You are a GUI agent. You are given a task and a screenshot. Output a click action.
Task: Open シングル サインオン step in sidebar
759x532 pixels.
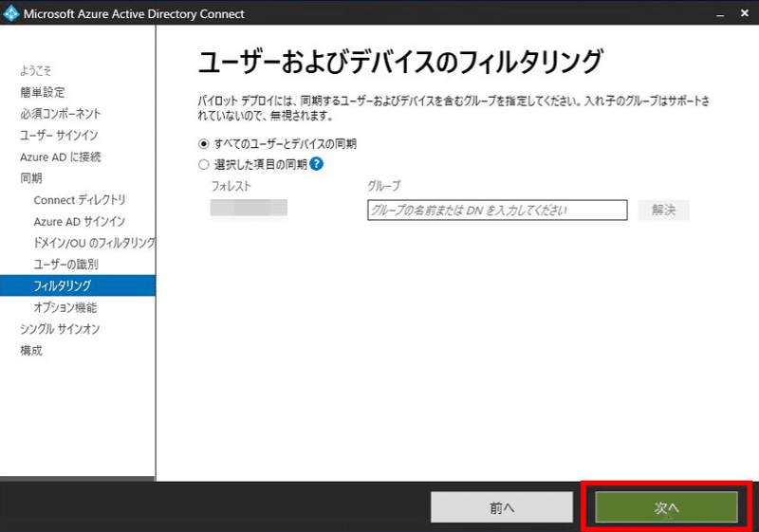coord(60,329)
